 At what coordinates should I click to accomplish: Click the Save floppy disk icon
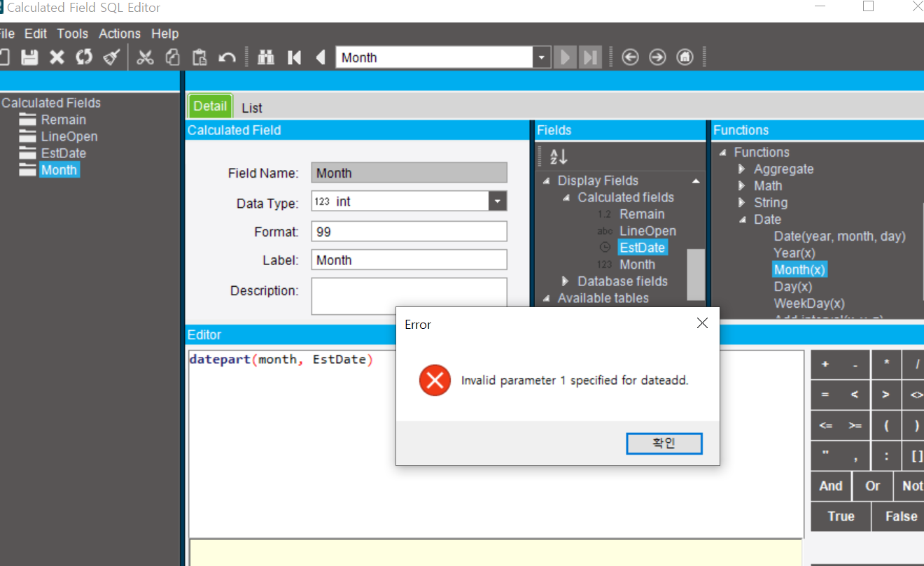click(x=29, y=57)
